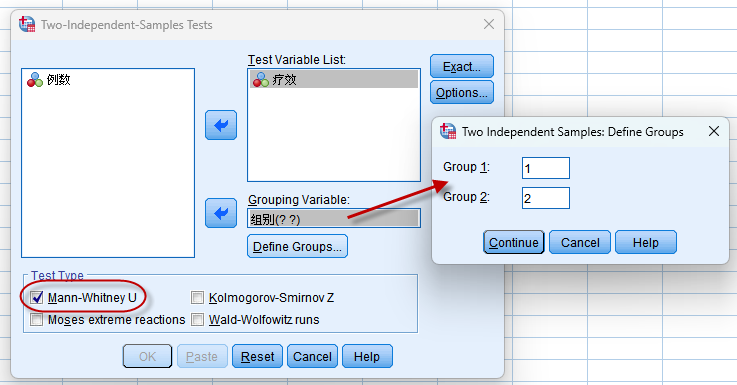
Task: Open the Exact... settings
Action: click(x=462, y=66)
